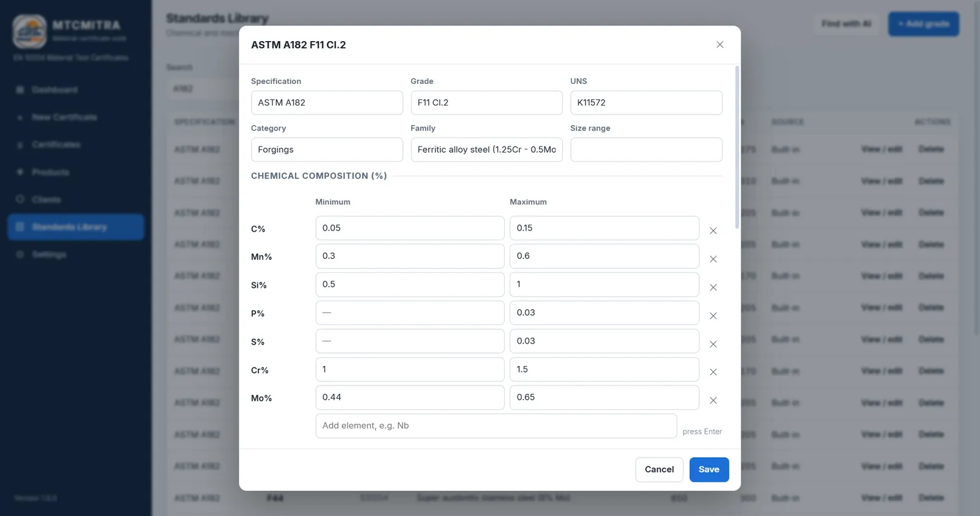
Task: Open Settings in the background sidebar
Action: (76, 254)
